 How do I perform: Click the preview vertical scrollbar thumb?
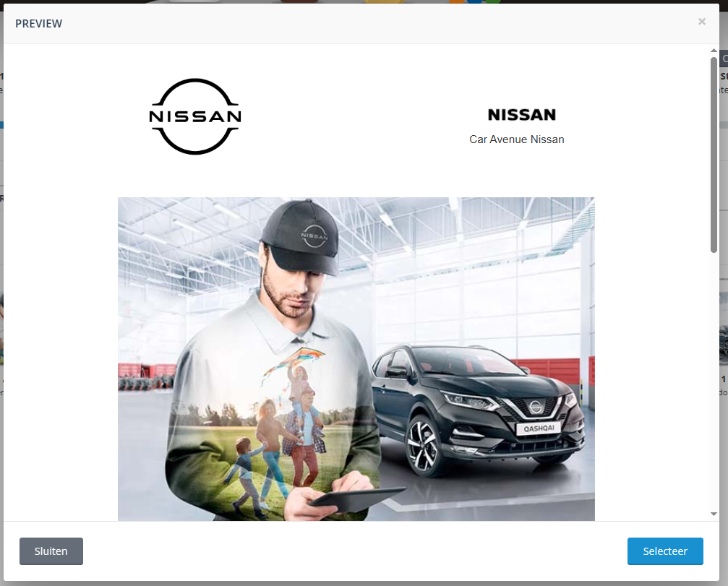[714, 155]
